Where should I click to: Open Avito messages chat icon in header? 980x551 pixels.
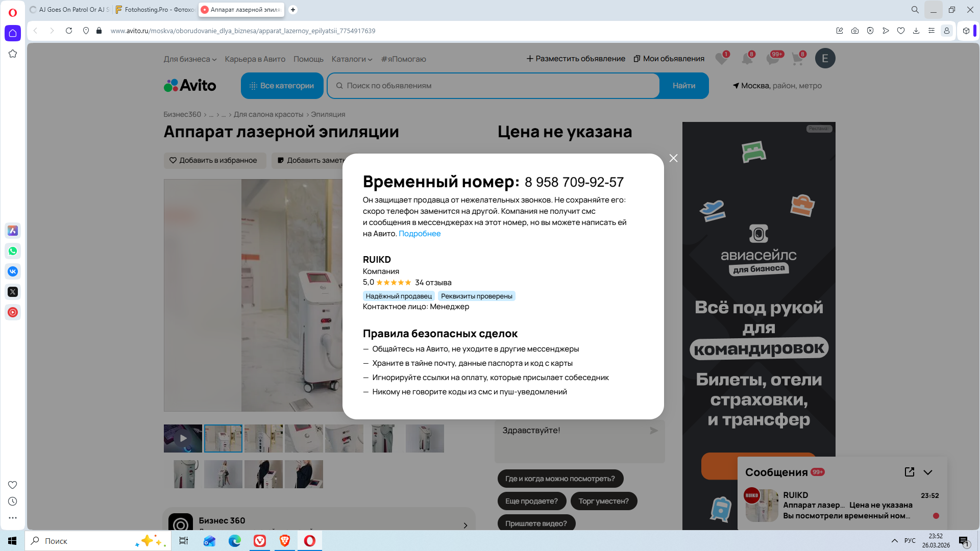click(772, 59)
